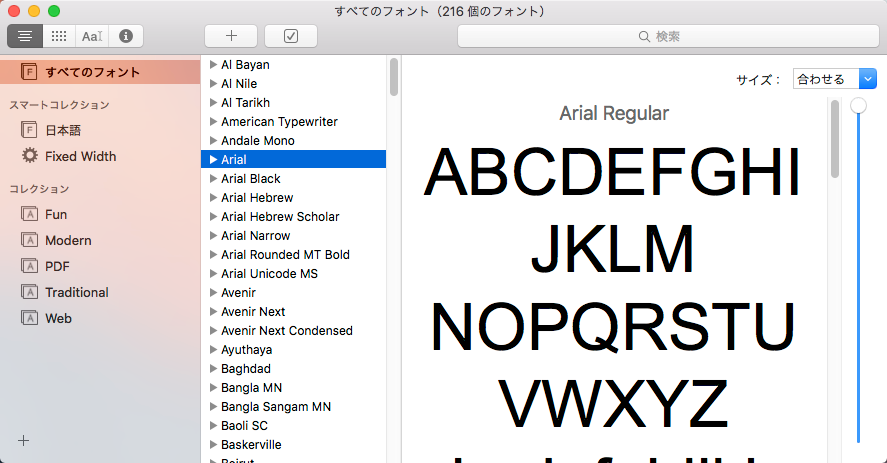Expand Andale Mono disclosure triangle

(x=213, y=140)
